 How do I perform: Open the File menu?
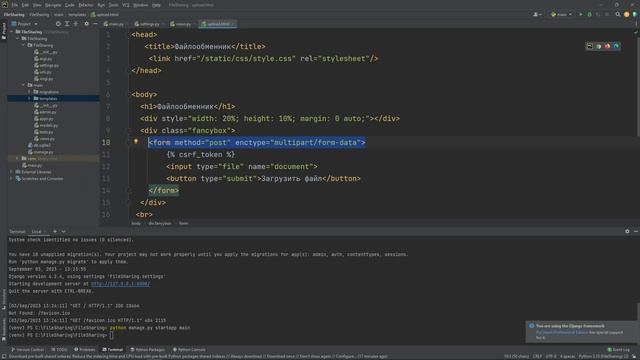click(15, 5)
